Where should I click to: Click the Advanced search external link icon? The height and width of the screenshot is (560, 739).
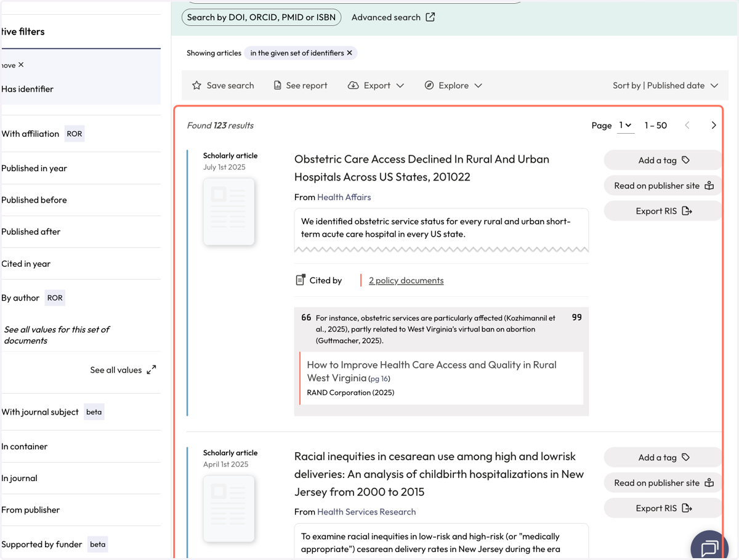click(430, 17)
